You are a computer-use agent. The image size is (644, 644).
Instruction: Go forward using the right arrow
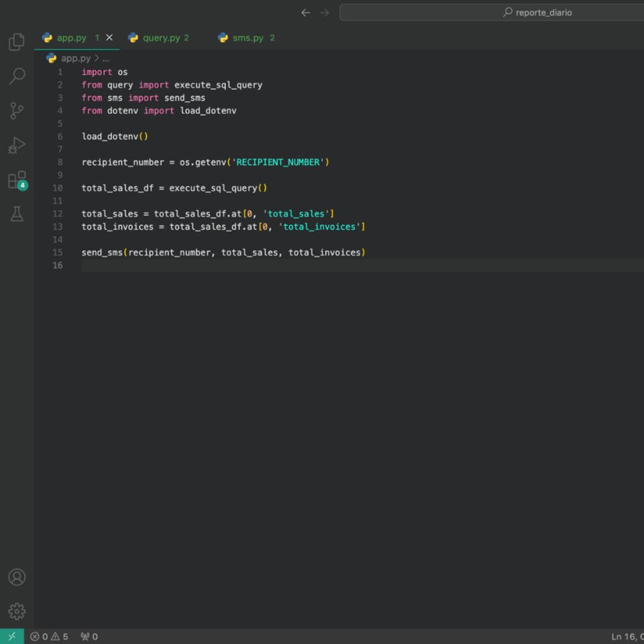click(325, 13)
